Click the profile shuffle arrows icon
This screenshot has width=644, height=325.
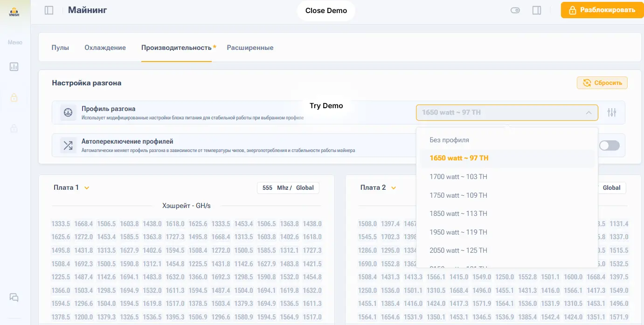(68, 145)
